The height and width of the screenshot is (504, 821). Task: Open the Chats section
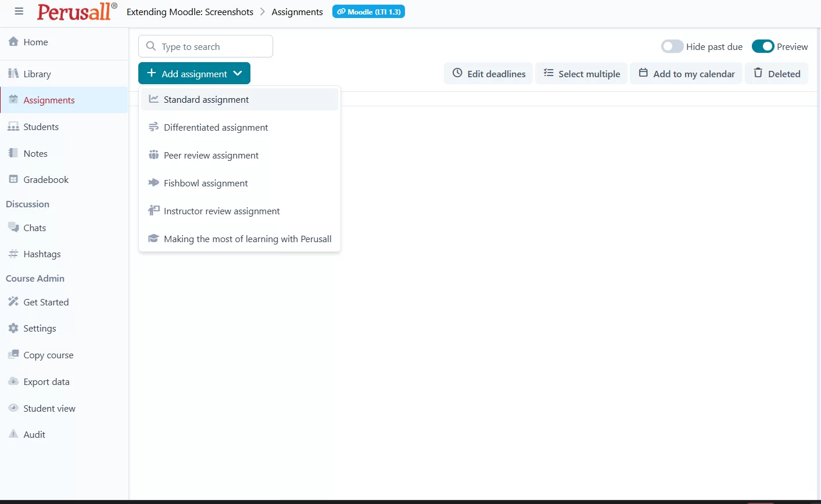click(34, 228)
